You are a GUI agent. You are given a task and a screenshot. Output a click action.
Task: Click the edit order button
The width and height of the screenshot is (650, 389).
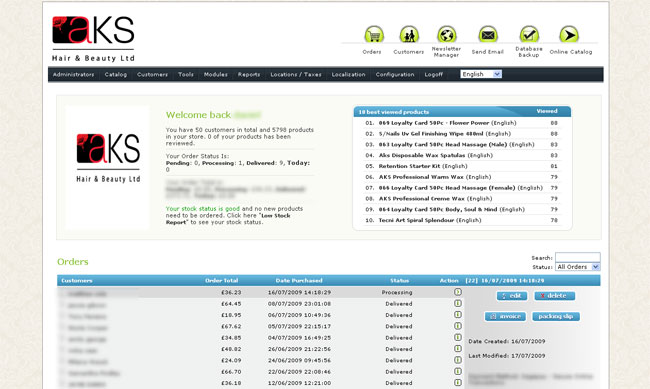point(512,296)
